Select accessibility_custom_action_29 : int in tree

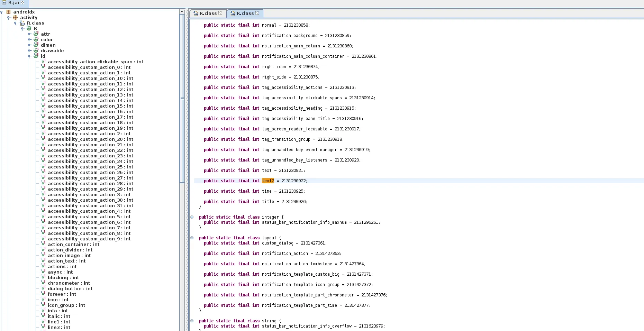(90, 189)
